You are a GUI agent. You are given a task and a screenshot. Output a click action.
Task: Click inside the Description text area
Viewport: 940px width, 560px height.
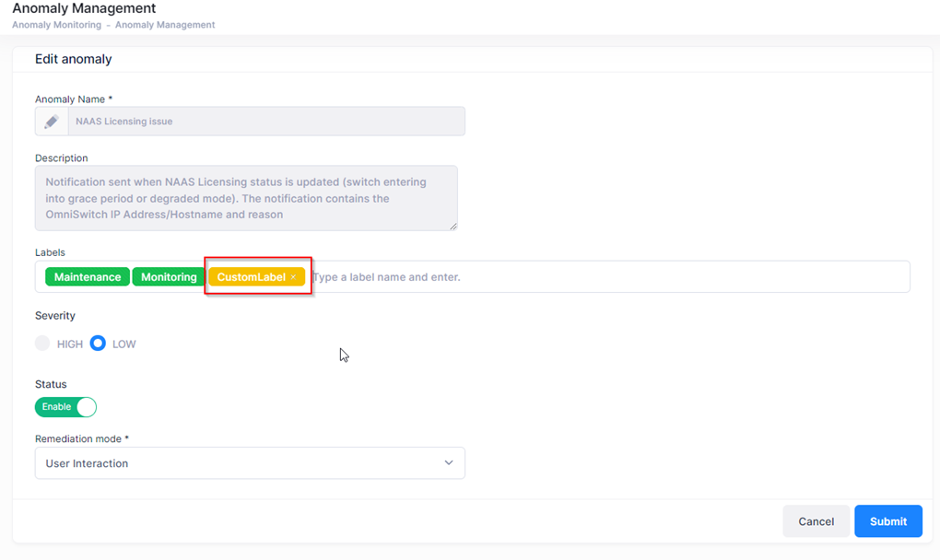pos(246,198)
